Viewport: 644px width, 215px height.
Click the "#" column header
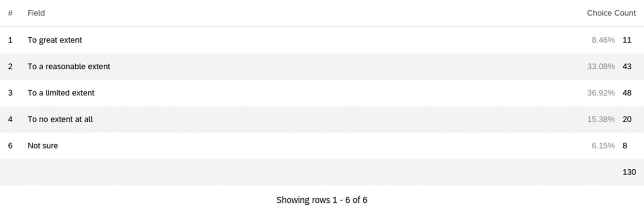pos(10,13)
